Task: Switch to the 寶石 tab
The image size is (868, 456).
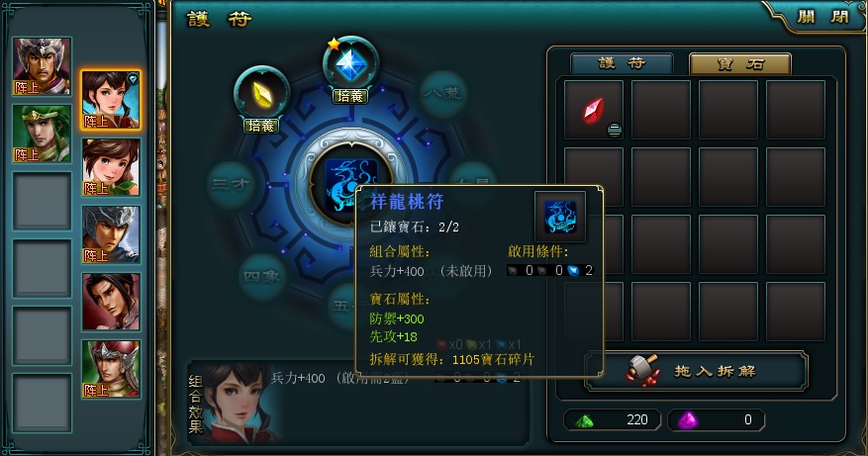Action: (740, 63)
